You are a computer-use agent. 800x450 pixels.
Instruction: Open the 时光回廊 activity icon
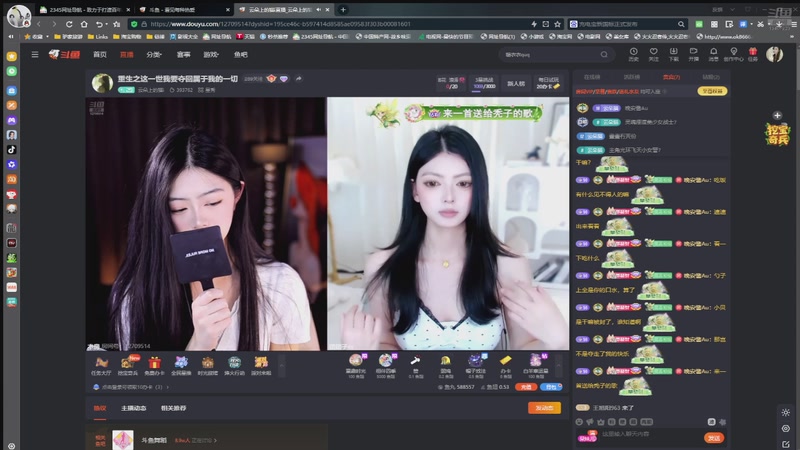pos(208,366)
